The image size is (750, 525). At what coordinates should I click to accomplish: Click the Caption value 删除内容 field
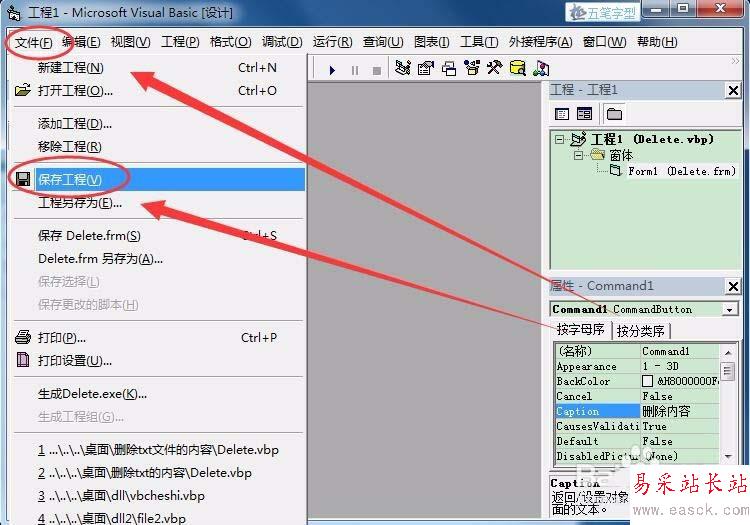pos(680,411)
